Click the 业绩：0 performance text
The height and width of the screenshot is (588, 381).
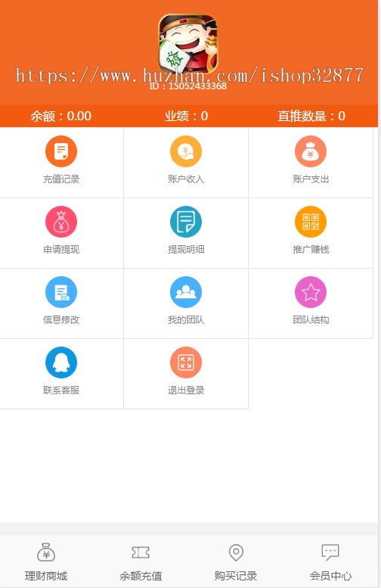click(x=186, y=116)
